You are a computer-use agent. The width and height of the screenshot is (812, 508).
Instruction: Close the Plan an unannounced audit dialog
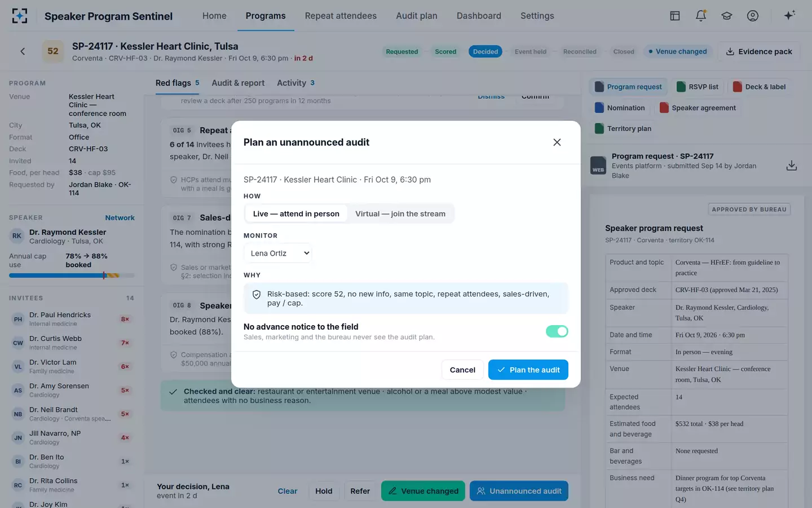(x=557, y=142)
